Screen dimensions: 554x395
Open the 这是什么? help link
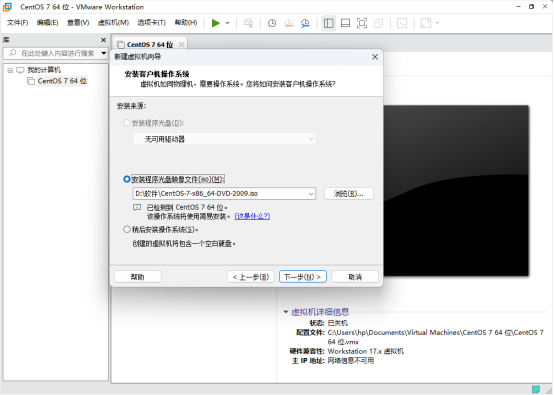252,216
